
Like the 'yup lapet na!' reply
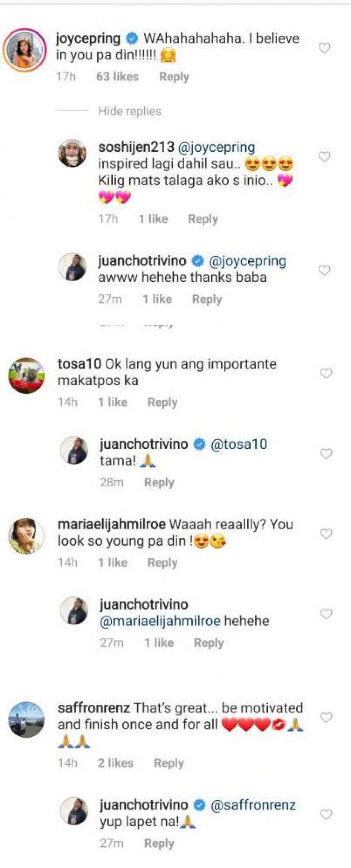[x=326, y=814]
